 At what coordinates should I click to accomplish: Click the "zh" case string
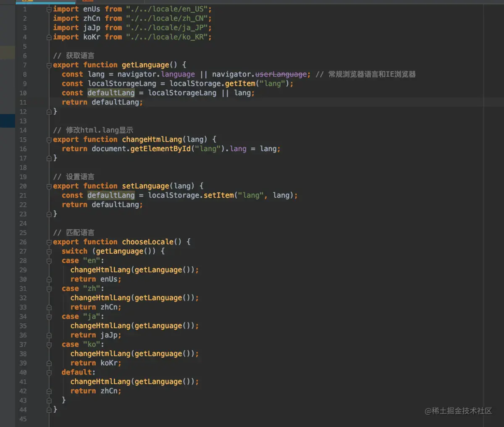(x=92, y=289)
